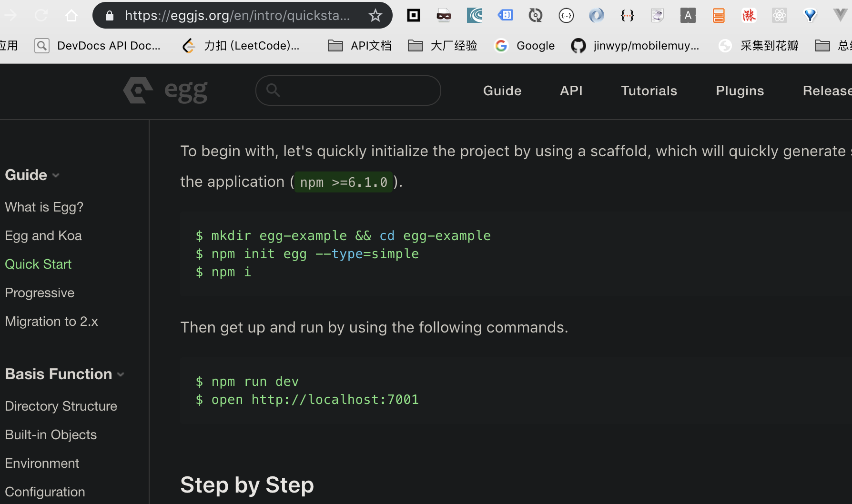852x504 pixels.
Task: Click the gray letter A extension icon
Action: coord(688,16)
